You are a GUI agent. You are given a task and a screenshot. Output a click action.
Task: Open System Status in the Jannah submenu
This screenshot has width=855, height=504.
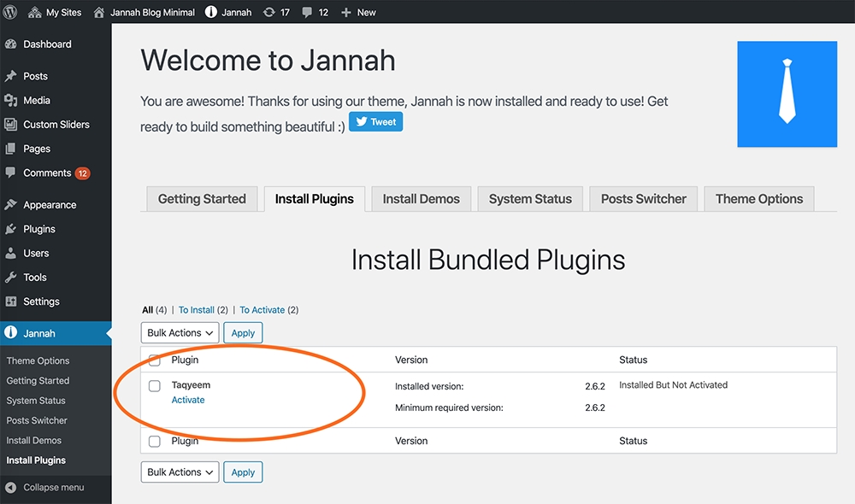coord(36,401)
